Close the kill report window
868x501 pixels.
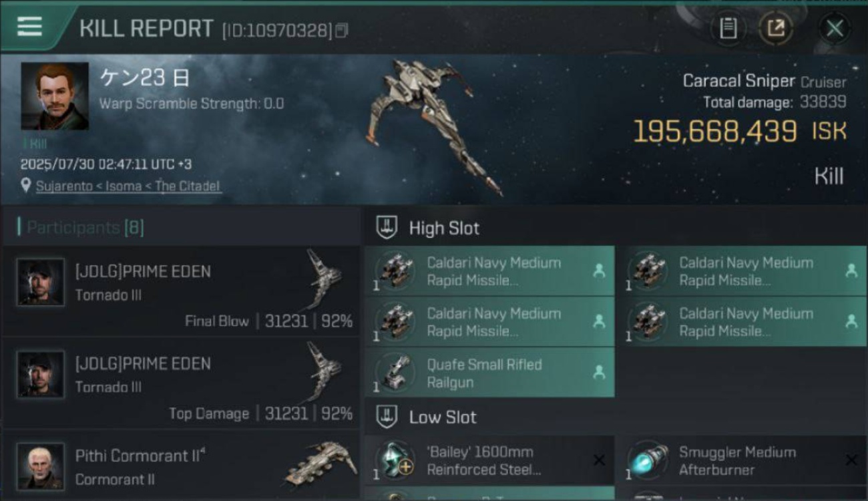[835, 29]
